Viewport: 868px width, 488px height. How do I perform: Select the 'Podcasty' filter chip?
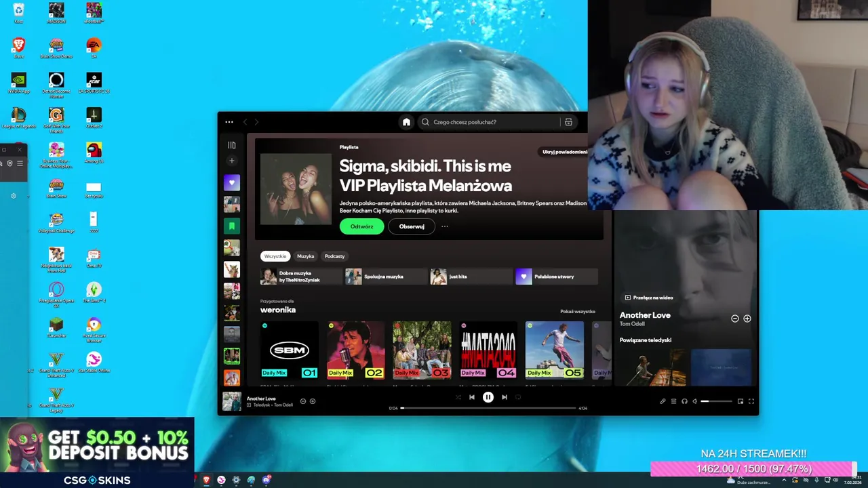click(x=334, y=256)
